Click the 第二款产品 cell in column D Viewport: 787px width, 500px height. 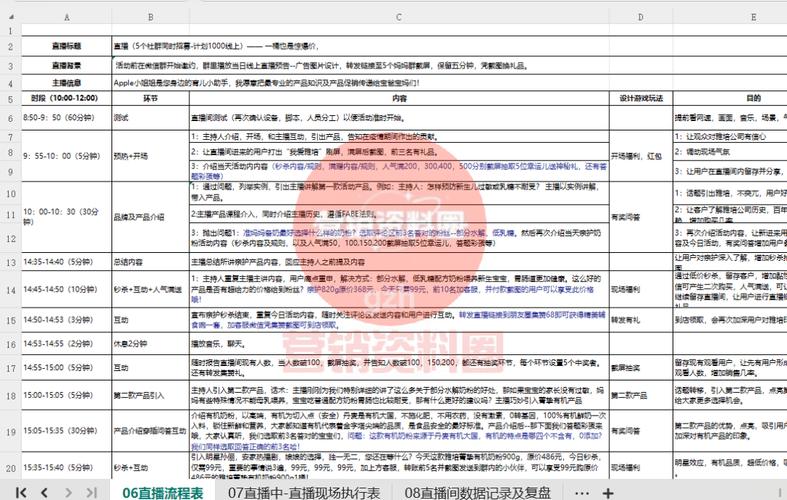pos(640,395)
